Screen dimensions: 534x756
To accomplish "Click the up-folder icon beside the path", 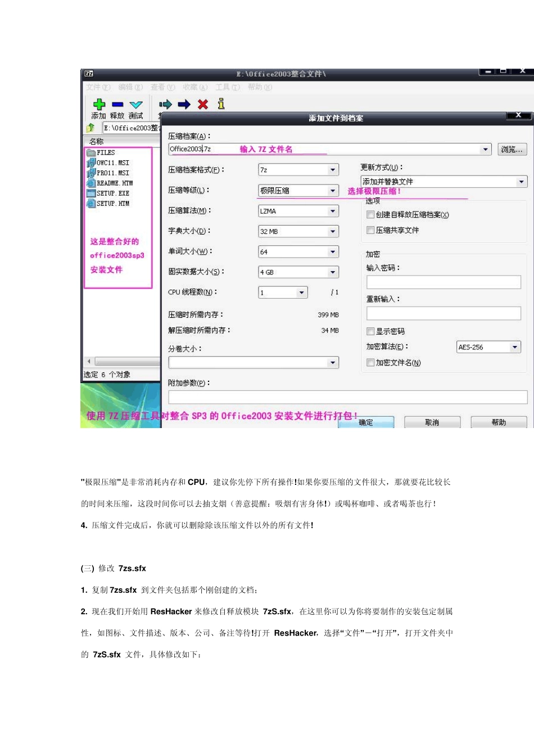I will tap(90, 128).
